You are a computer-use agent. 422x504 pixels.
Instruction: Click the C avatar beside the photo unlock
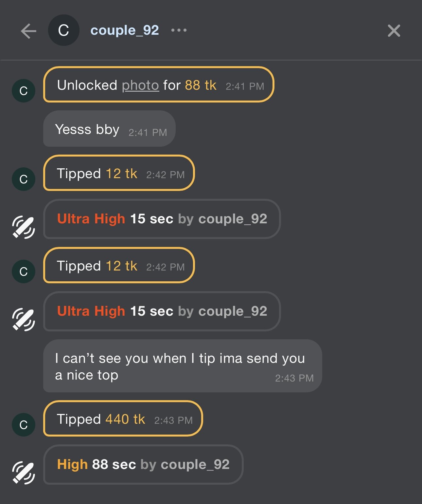[24, 91]
